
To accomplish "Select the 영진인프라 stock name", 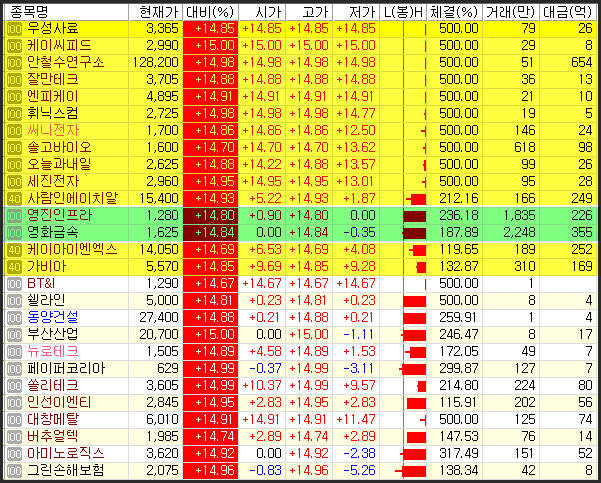I will [59, 215].
